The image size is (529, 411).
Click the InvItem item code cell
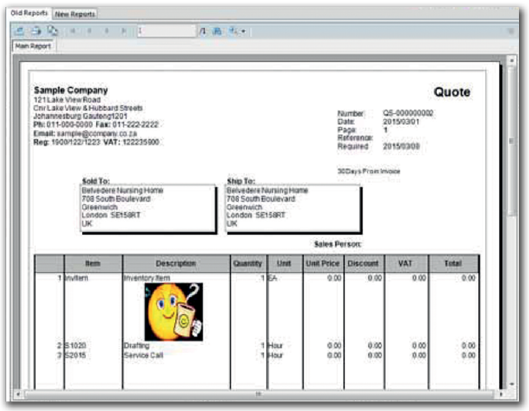click(x=76, y=278)
